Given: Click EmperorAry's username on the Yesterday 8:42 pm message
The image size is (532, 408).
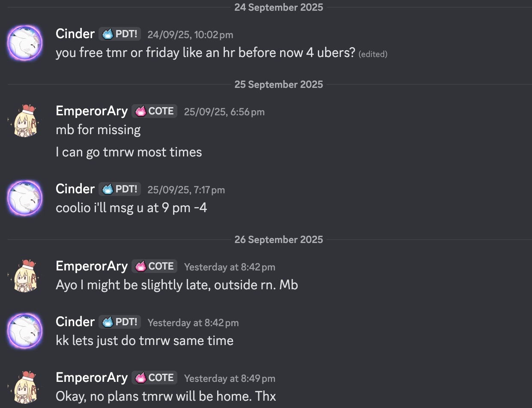Looking at the screenshot, I should pos(92,266).
